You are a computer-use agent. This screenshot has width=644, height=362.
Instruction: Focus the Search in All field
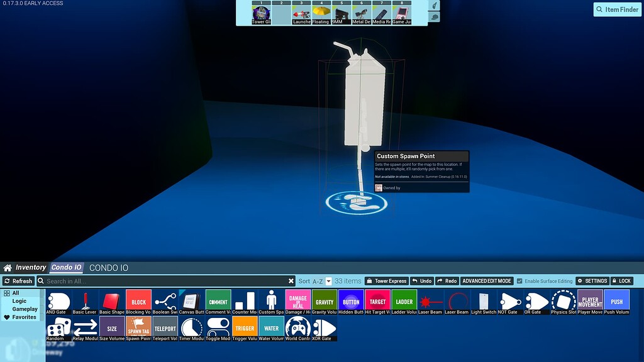(166, 281)
